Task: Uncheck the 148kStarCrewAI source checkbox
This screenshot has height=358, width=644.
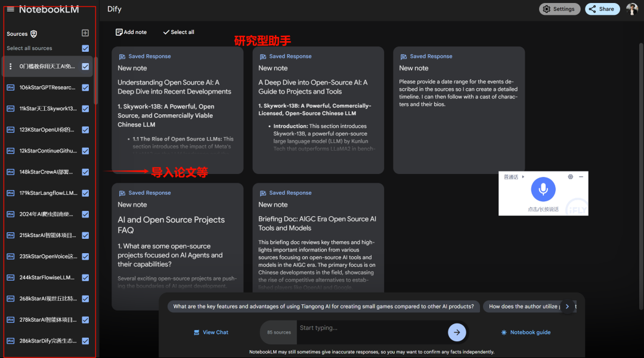Action: (x=85, y=172)
